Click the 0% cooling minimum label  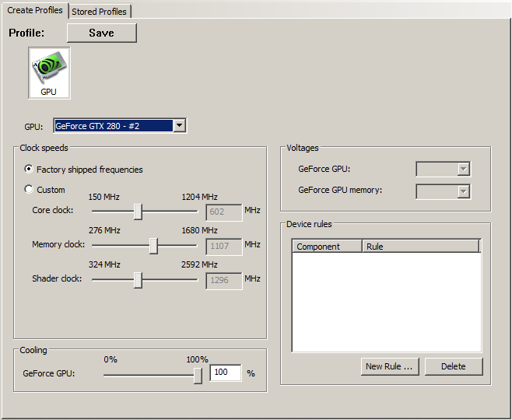click(x=110, y=359)
